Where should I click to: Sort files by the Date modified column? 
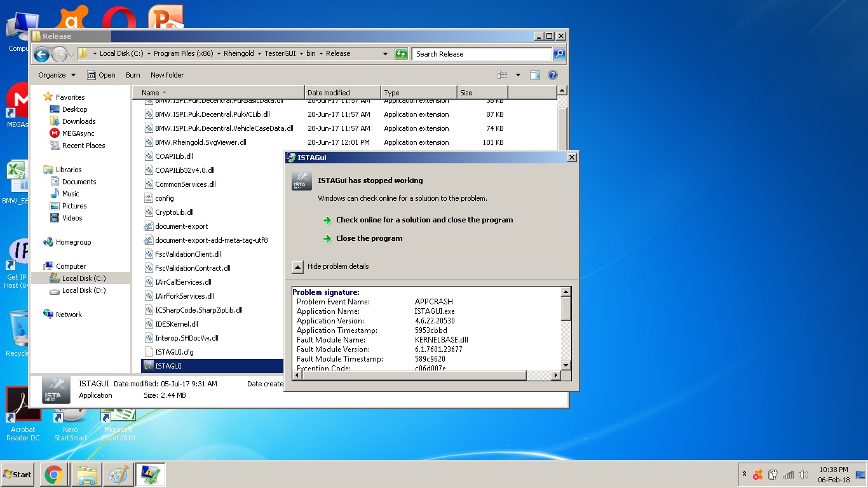click(342, 93)
